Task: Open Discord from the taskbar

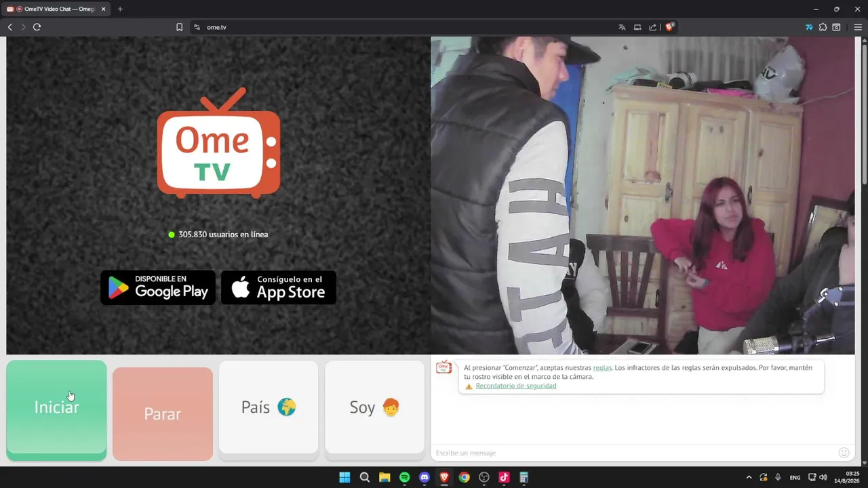Action: [x=425, y=477]
